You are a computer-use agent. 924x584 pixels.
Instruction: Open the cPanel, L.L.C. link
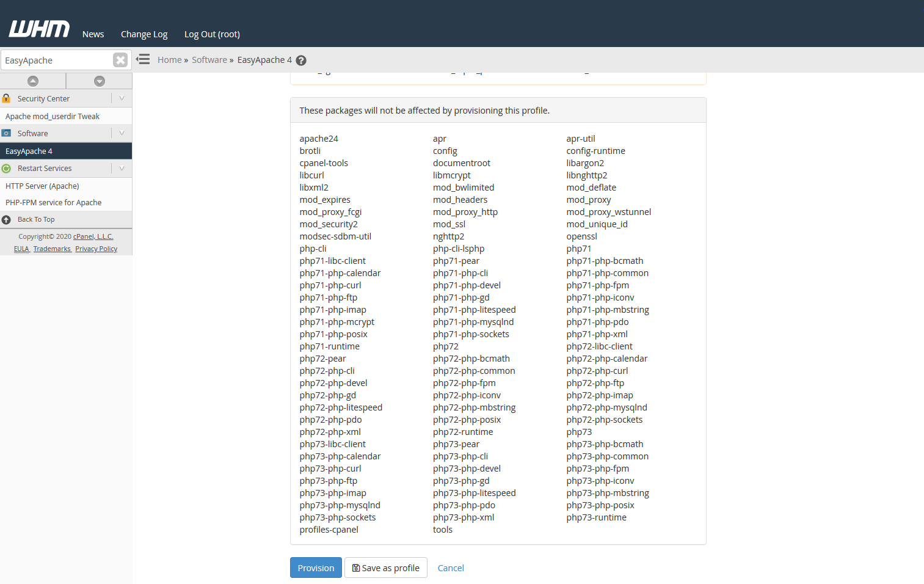pos(93,236)
